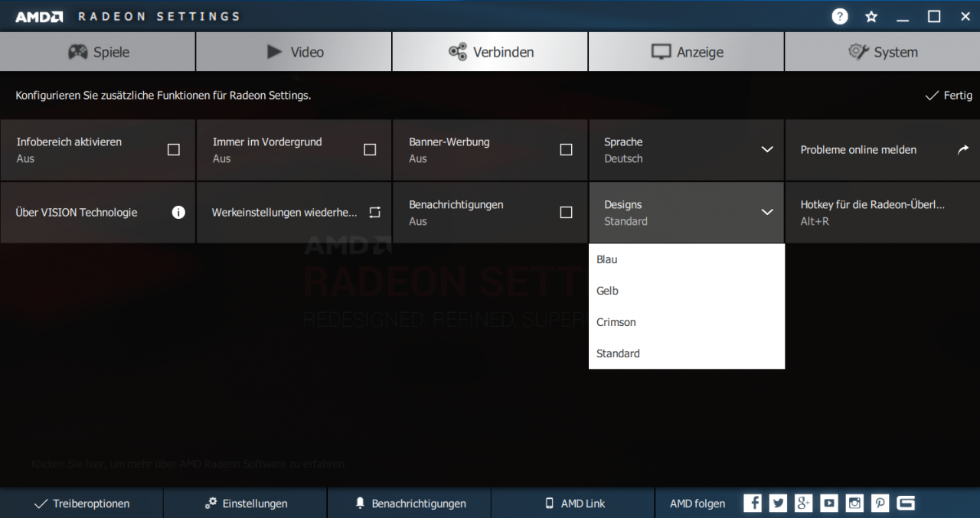This screenshot has width=980, height=518.
Task: Open the Hotkey für die Radeon-Überlagerung tile
Action: tap(882, 212)
